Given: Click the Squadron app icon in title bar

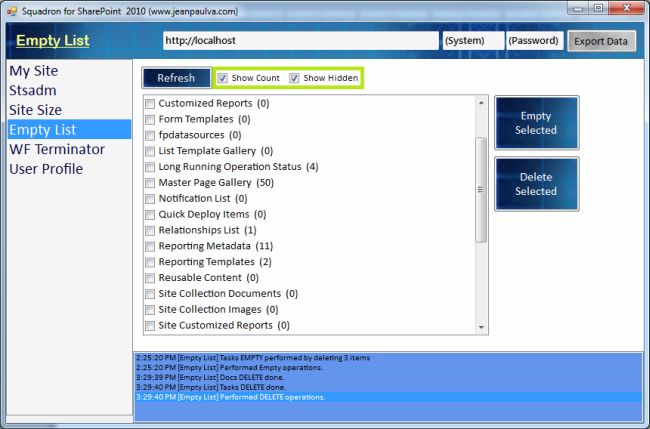Looking at the screenshot, I should (12, 11).
